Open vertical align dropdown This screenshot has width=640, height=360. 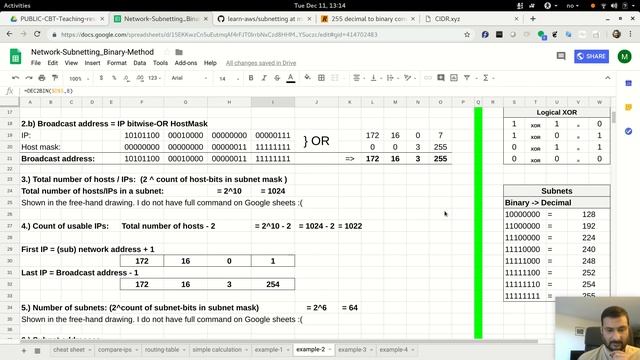click(x=375, y=78)
